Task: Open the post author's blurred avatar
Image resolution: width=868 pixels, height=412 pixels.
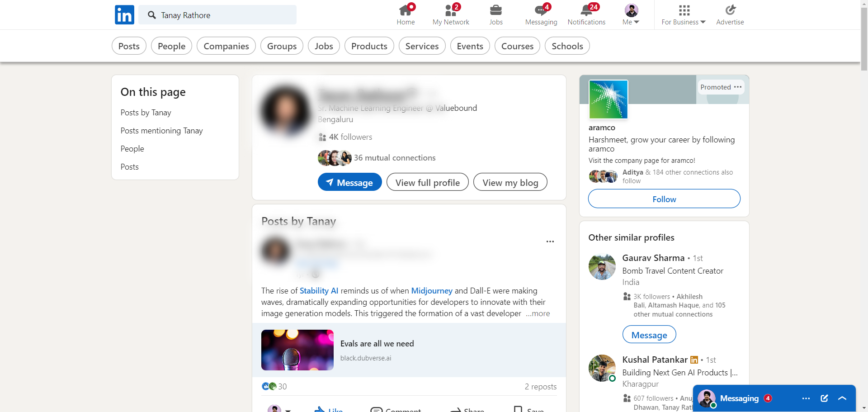Action: click(276, 250)
